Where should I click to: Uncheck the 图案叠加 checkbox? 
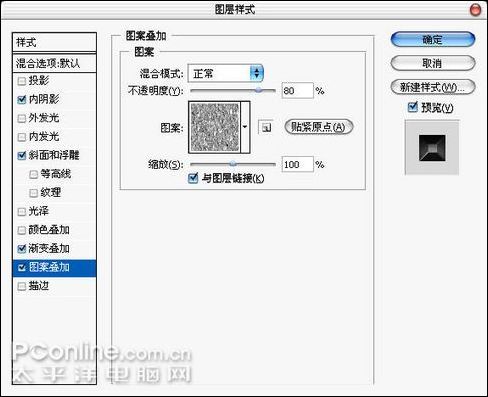point(21,267)
